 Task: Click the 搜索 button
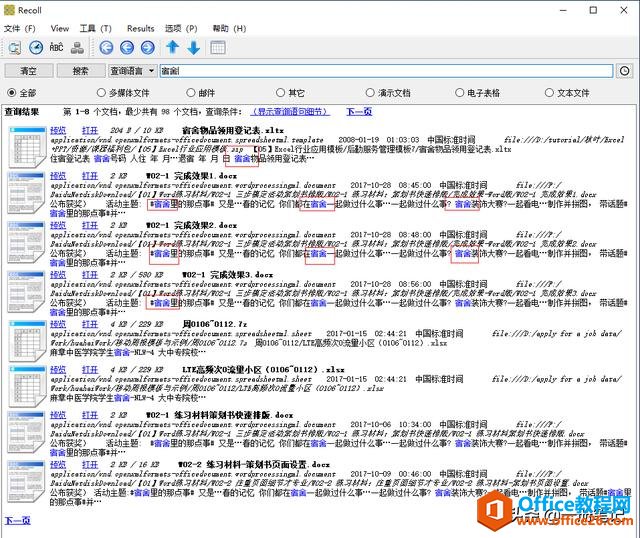(x=80, y=71)
